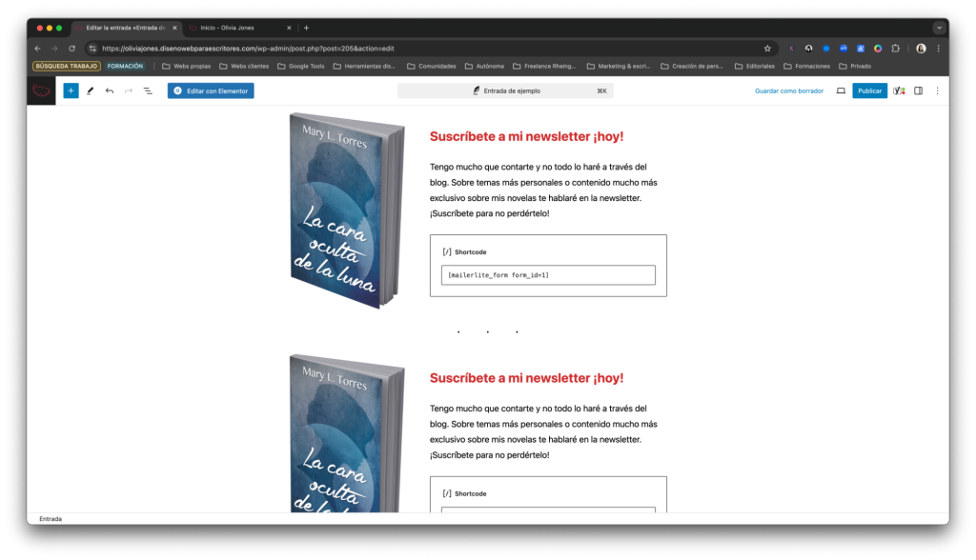Screen dimensions: 976x560
Task: Open a new browser tab
Action: click(306, 28)
